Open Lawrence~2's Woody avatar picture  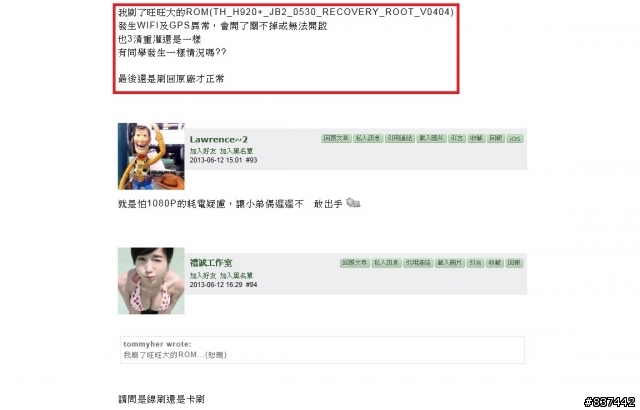[x=151, y=156]
